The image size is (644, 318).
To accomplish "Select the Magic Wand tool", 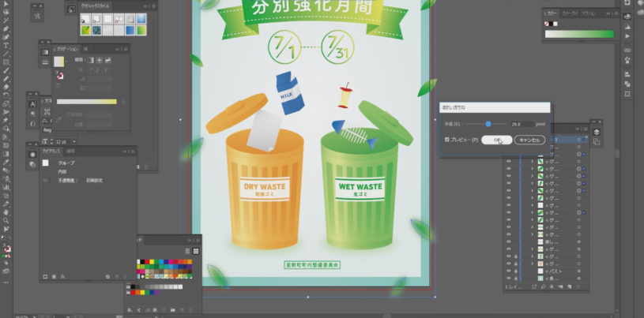I will tap(6, 20).
